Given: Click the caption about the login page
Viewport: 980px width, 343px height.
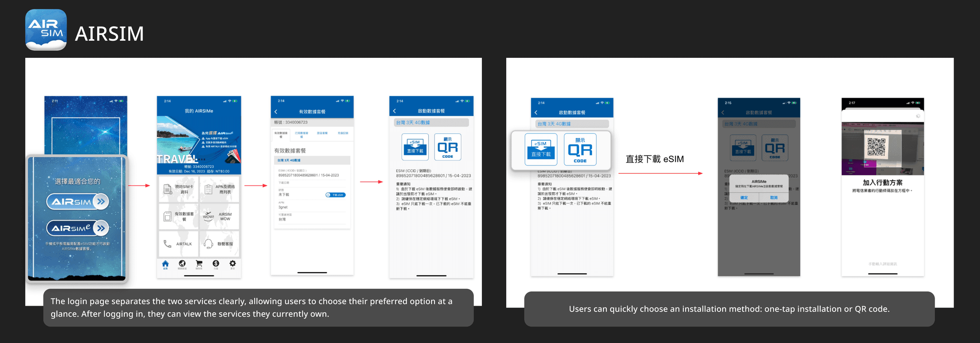Looking at the screenshot, I should [x=258, y=308].
